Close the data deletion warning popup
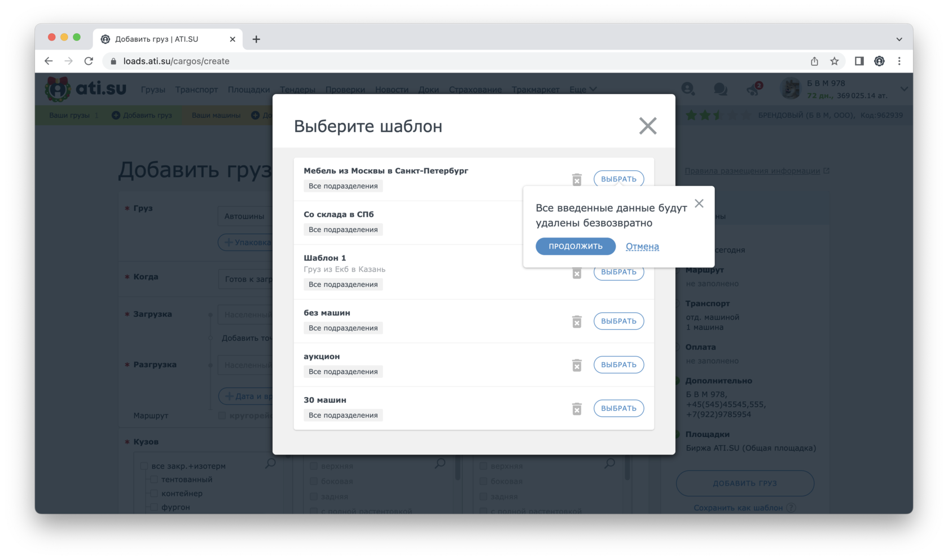Screen dimensions: 948x560 point(699,204)
